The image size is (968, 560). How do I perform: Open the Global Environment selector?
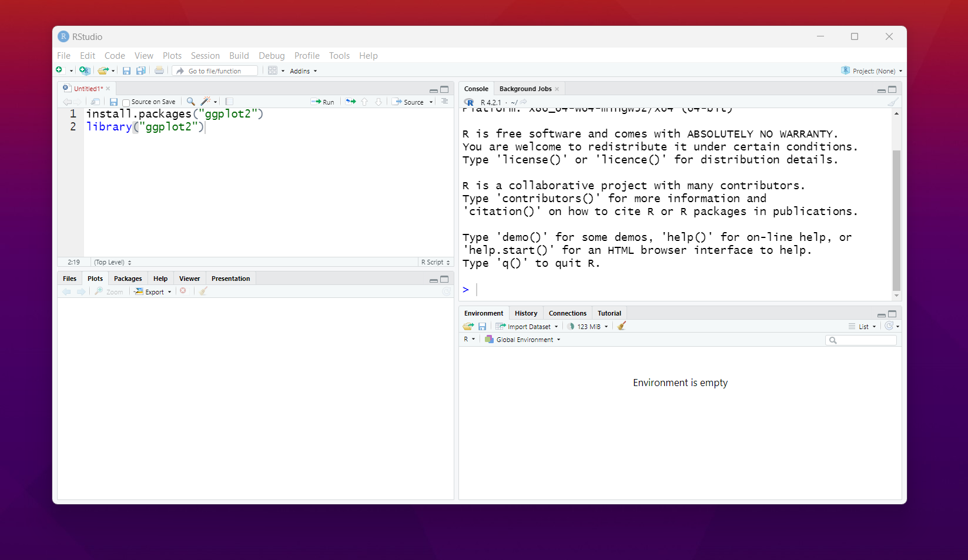pos(522,340)
